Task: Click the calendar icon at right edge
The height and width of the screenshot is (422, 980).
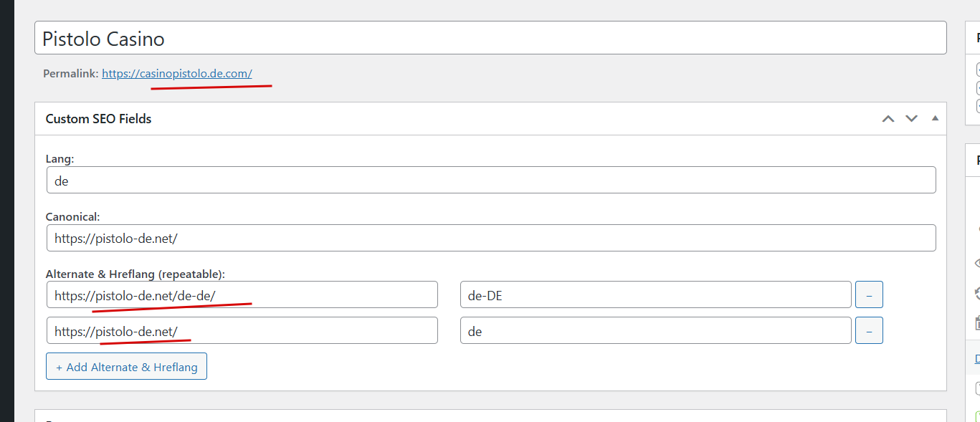Action: (976, 322)
